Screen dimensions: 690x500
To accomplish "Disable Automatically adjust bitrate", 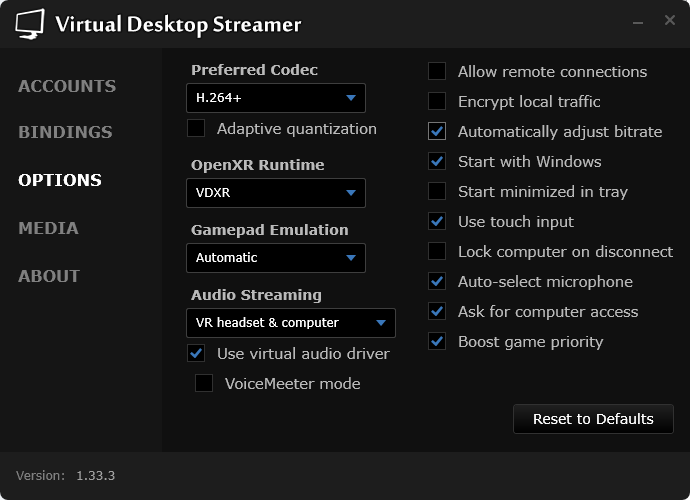I will [x=437, y=131].
